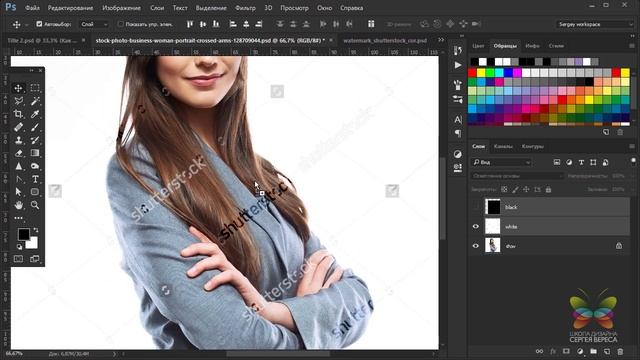Screen dimensions: 640x360
Task: Select the Rounded Rectangle shape tool
Action: coord(35,192)
